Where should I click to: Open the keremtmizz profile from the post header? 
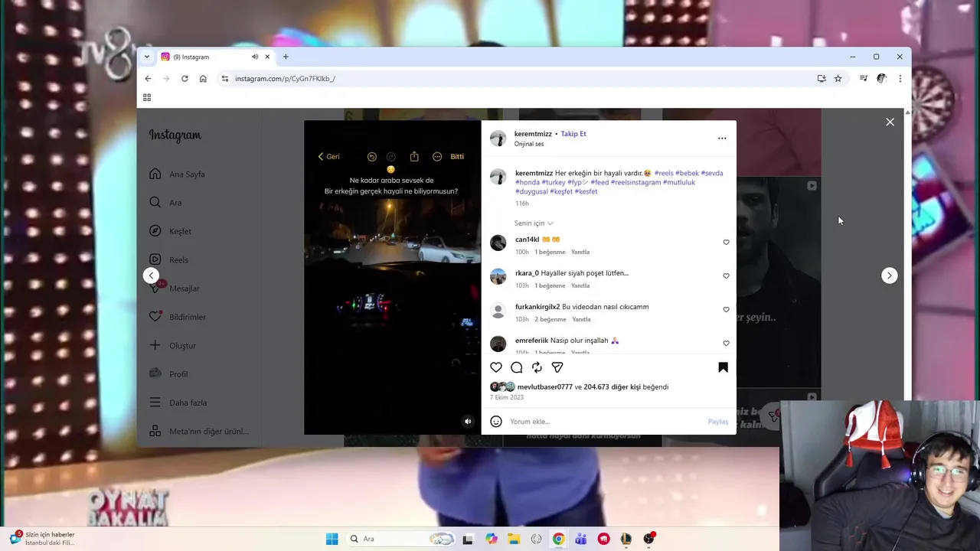click(533, 134)
